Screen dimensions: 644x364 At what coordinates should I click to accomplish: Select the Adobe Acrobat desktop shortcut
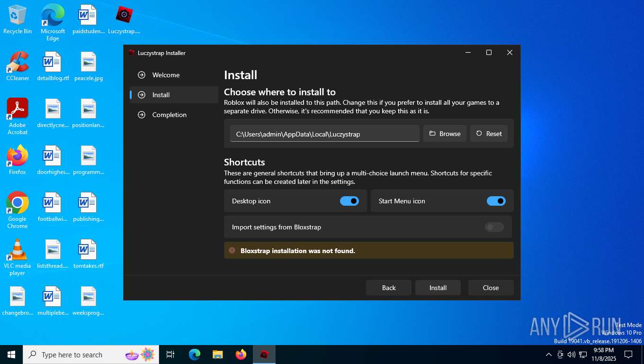click(x=18, y=117)
